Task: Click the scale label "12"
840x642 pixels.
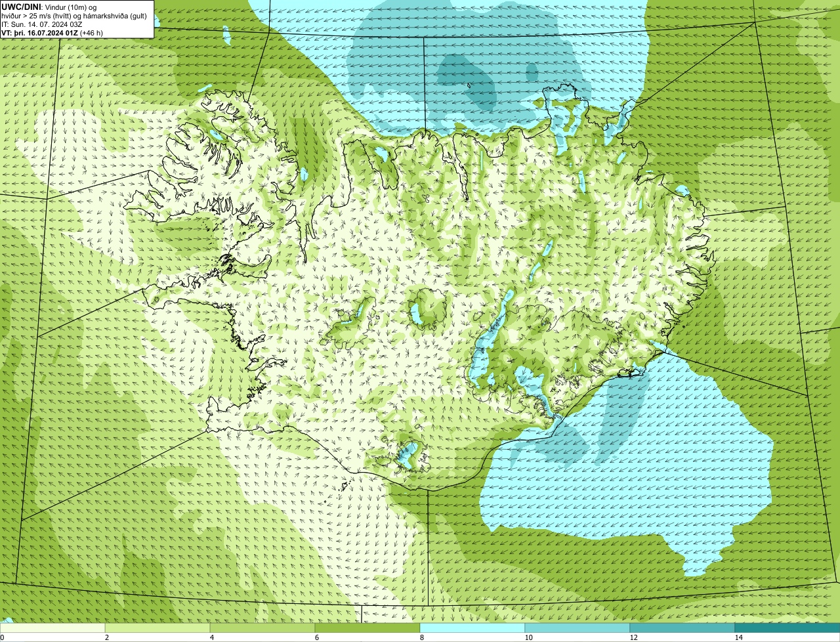Action: coord(633,637)
